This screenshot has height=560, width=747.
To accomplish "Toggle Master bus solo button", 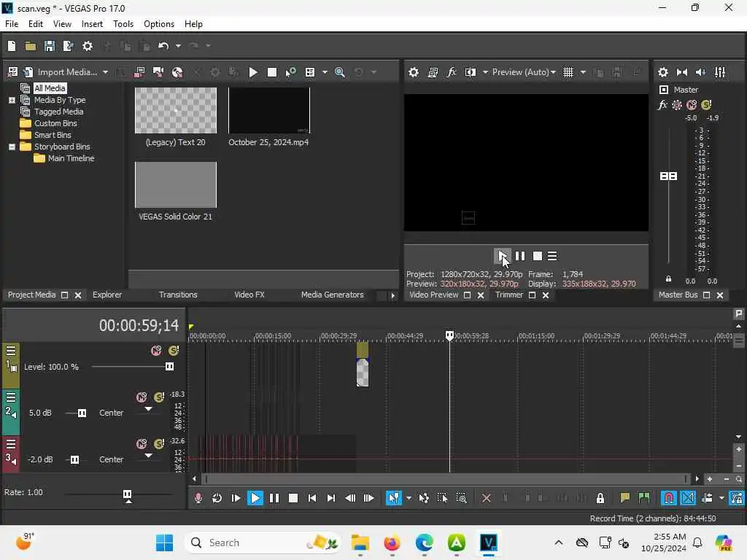I will pyautogui.click(x=706, y=105).
